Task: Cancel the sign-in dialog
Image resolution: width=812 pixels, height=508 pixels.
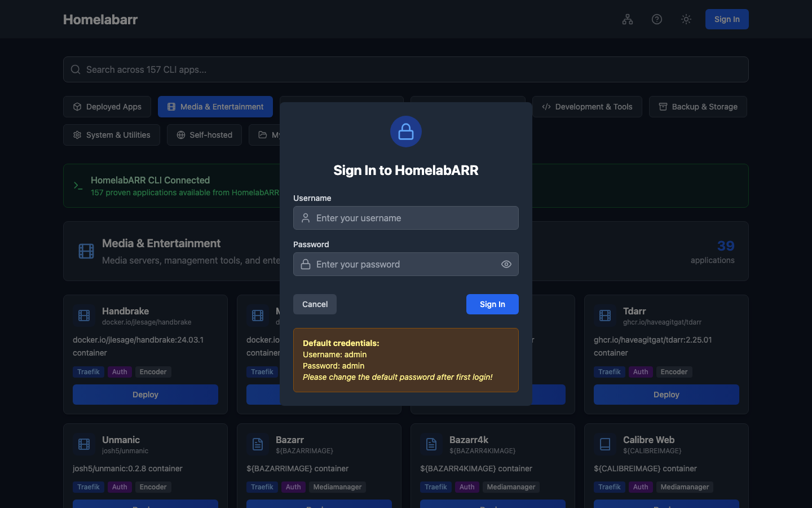Action: pos(315,304)
